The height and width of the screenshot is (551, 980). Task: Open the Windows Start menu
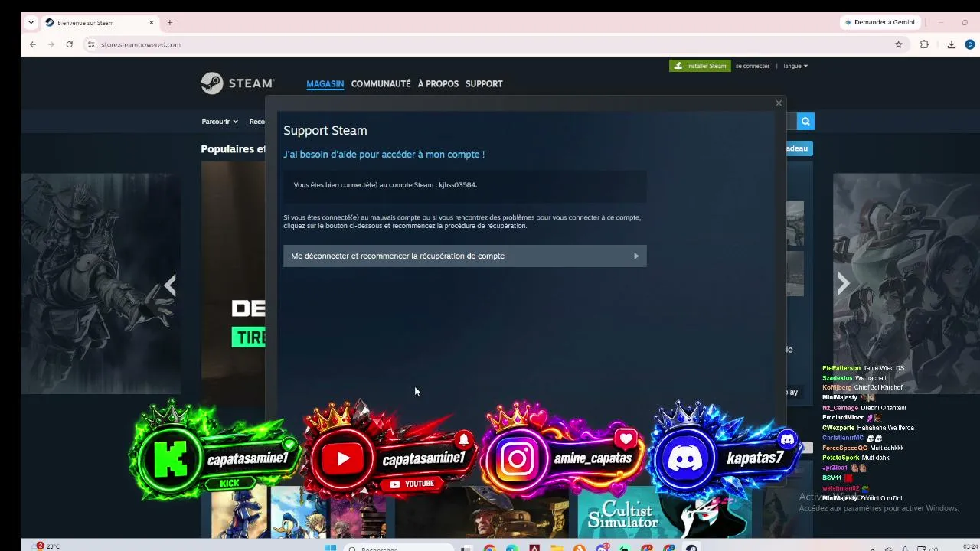[331, 547]
